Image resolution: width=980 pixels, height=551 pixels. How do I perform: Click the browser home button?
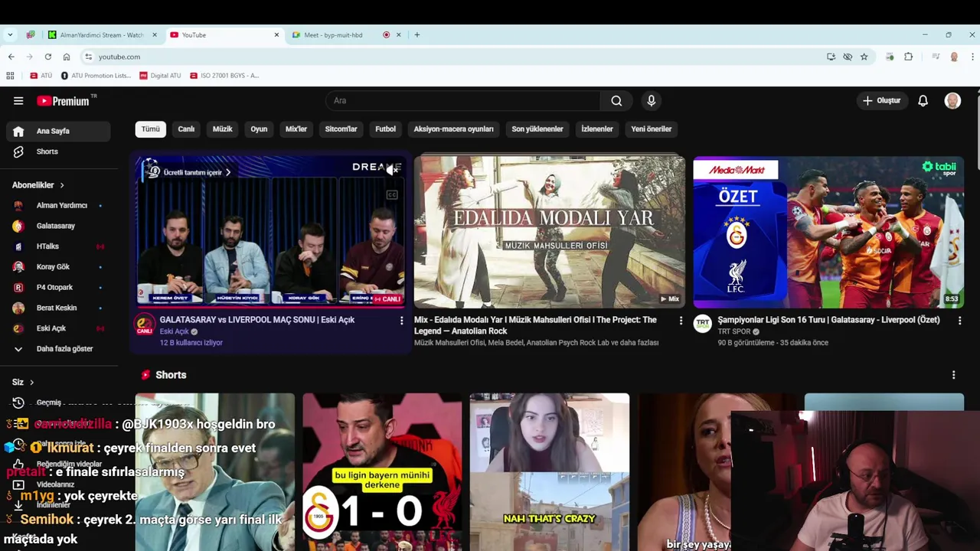point(67,57)
